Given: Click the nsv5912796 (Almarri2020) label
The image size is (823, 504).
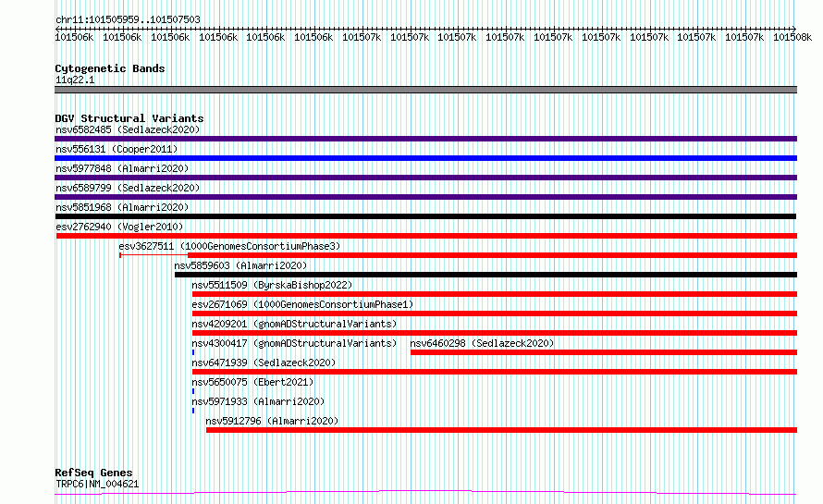Looking at the screenshot, I should [272, 421].
